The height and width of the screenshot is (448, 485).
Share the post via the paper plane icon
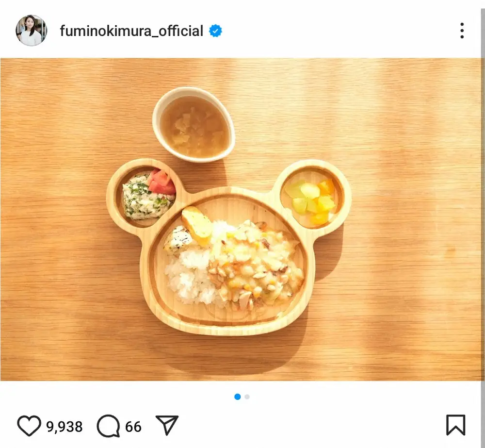point(167,425)
